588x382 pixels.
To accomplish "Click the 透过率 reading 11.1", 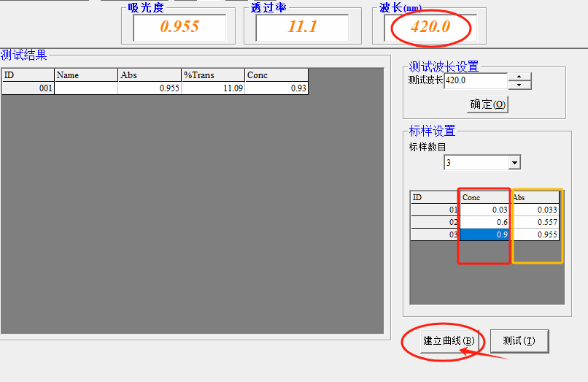I will [x=302, y=27].
